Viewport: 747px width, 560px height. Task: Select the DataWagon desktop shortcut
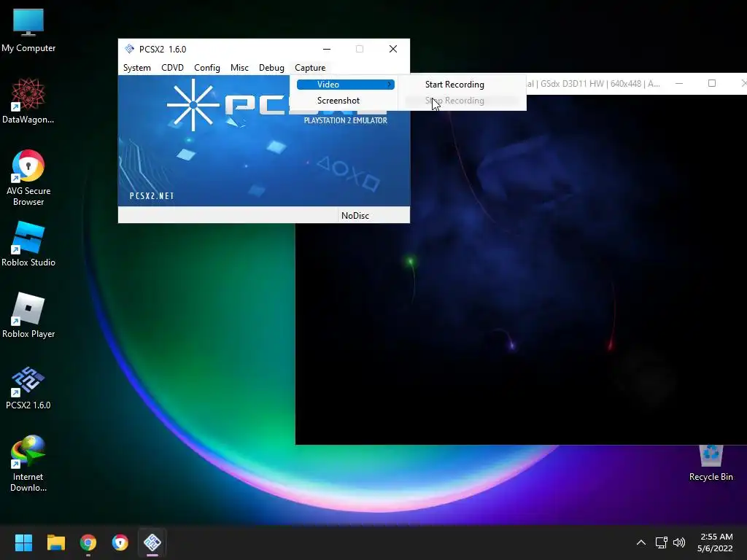[x=28, y=101]
